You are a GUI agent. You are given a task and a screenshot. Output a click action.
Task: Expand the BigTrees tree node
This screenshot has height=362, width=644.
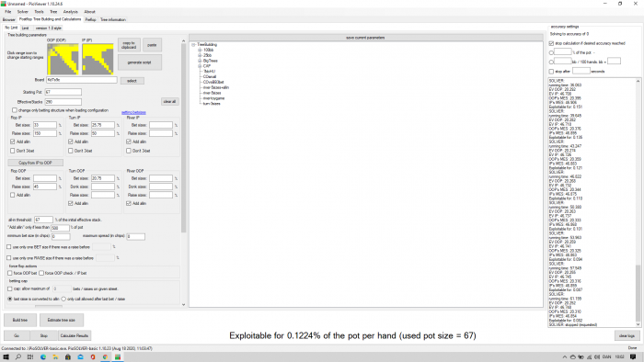(200, 61)
